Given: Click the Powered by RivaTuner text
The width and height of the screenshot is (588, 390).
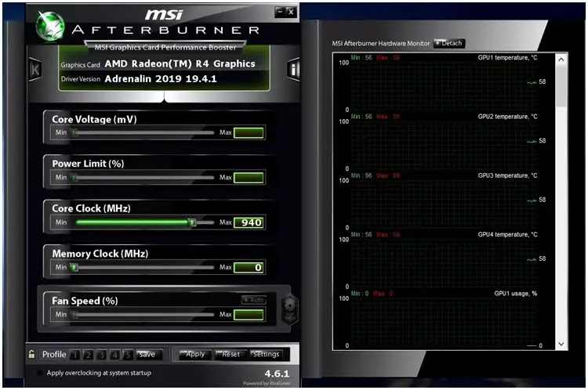Looking at the screenshot, I should [x=267, y=383].
